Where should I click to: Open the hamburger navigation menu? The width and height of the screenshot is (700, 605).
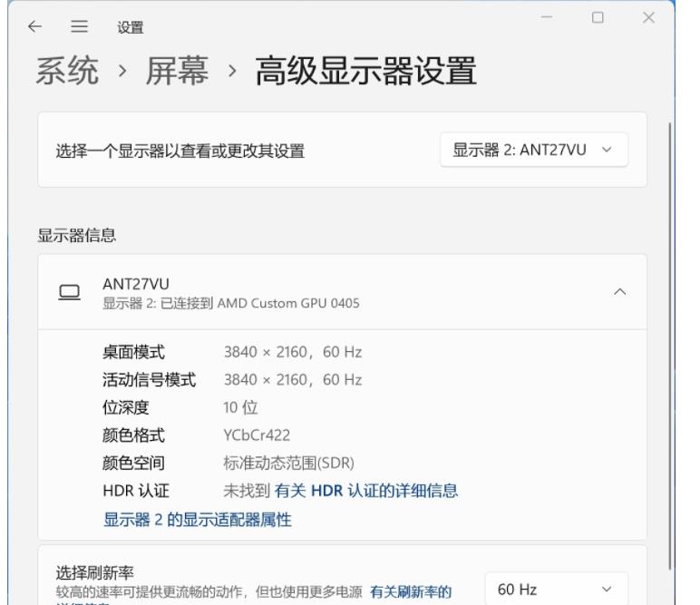coord(78,30)
